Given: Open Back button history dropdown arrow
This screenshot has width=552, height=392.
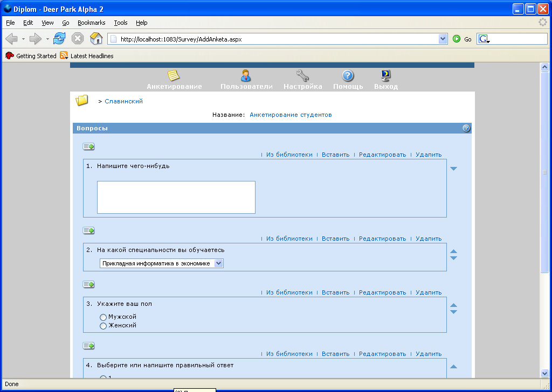Looking at the screenshot, I should click(23, 39).
